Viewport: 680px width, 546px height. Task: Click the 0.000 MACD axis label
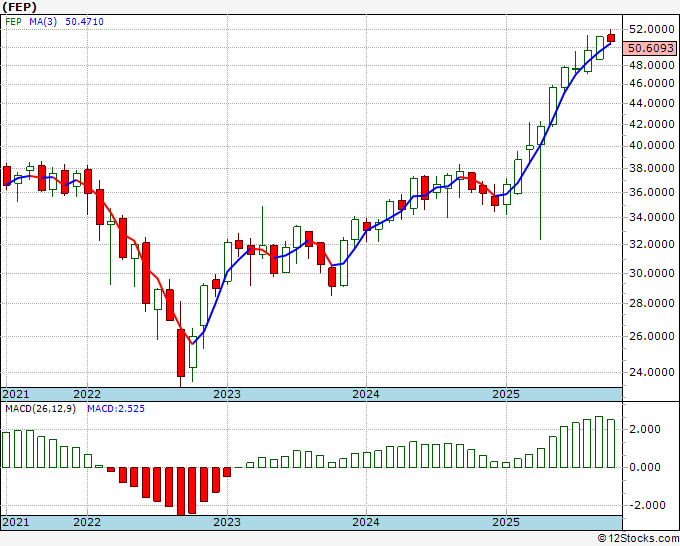[644, 468]
